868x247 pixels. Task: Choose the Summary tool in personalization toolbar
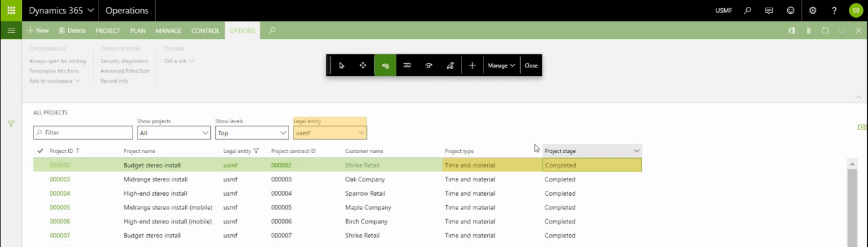click(407, 65)
